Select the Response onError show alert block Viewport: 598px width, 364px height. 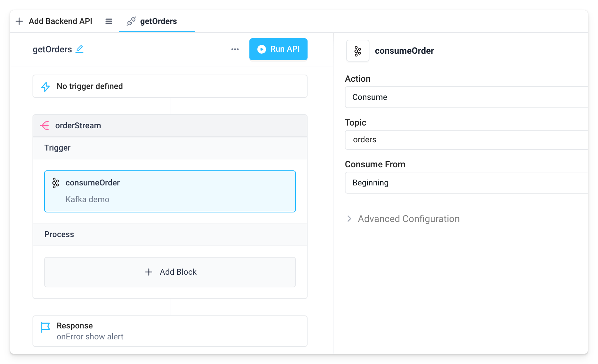pos(170,330)
